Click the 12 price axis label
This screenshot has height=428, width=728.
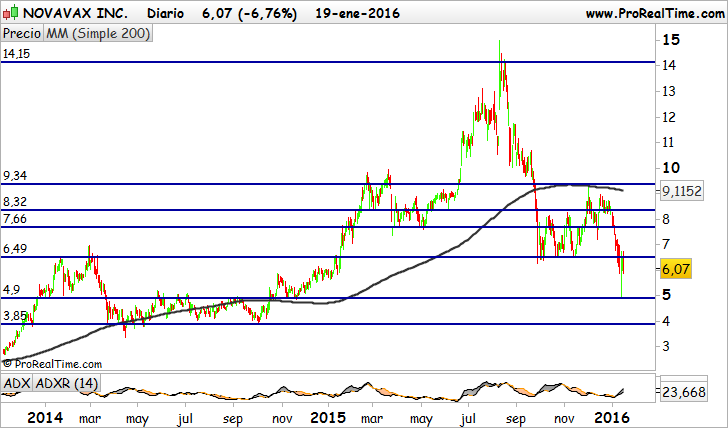click(669, 117)
